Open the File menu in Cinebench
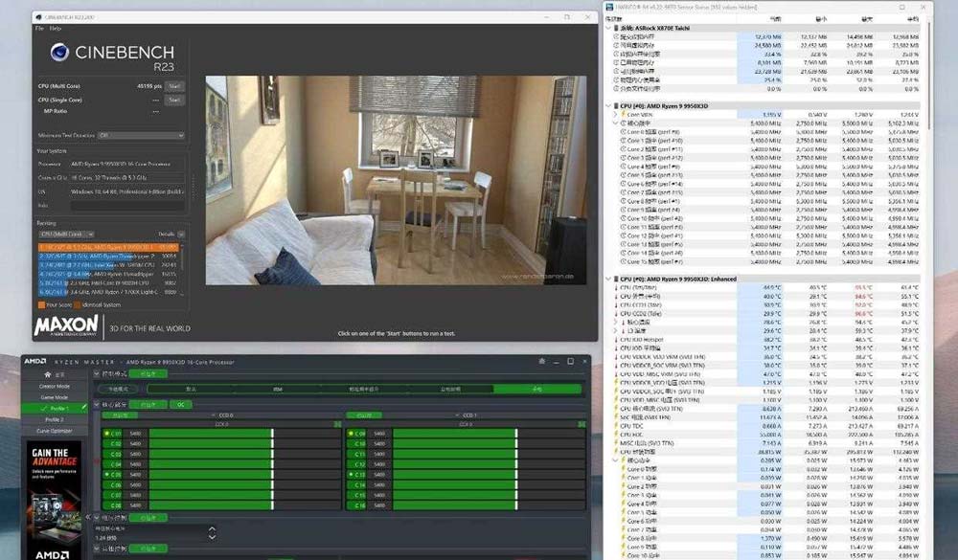Viewport: 958px width, 560px height. coord(39,28)
